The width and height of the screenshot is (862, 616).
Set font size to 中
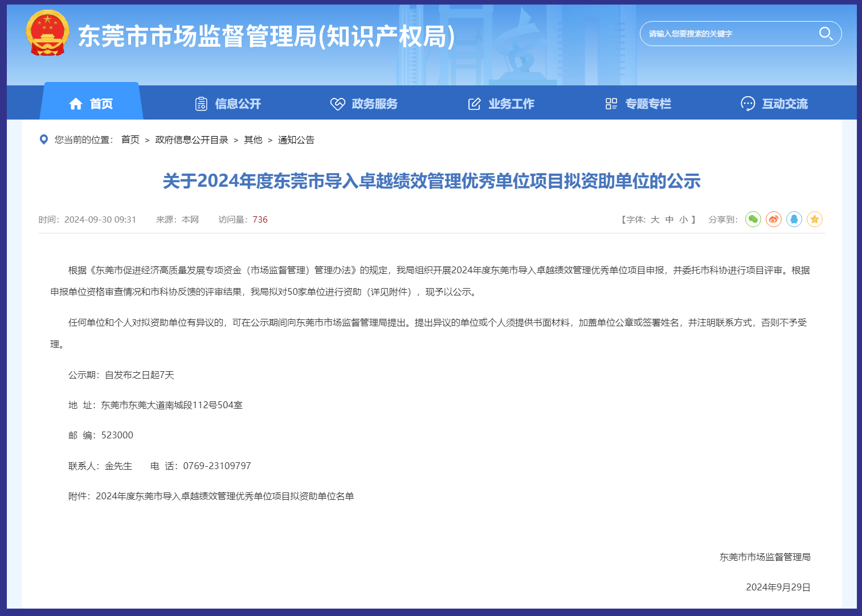click(669, 220)
